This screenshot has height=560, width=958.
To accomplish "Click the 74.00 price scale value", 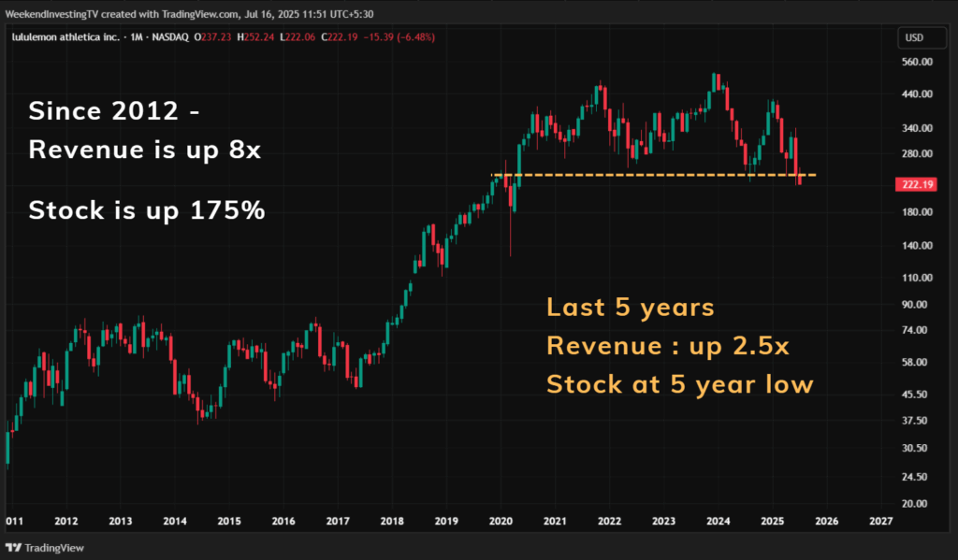I will pyautogui.click(x=915, y=330).
